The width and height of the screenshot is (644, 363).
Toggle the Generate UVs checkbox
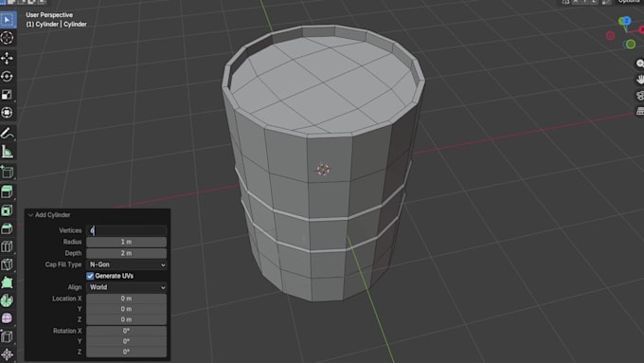(90, 276)
